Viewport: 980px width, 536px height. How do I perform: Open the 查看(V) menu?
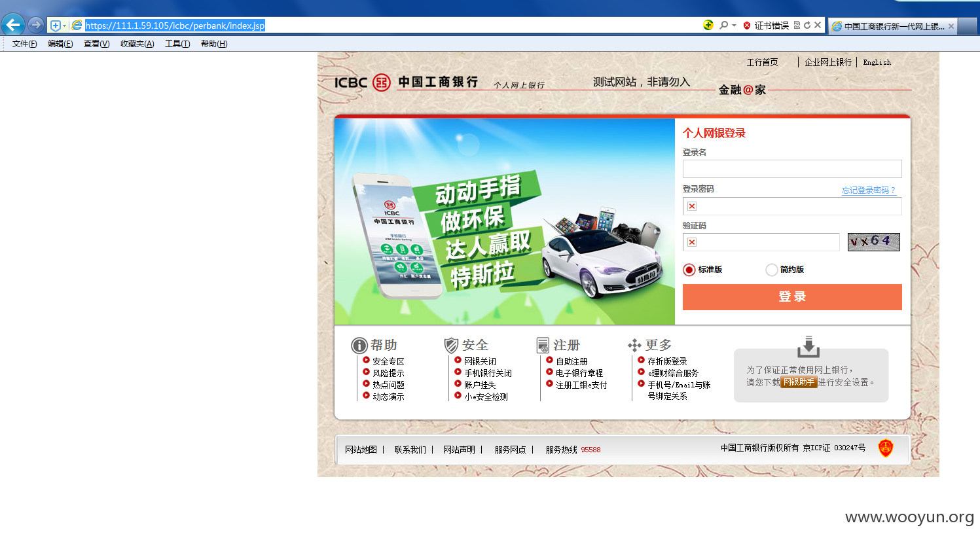click(x=96, y=44)
